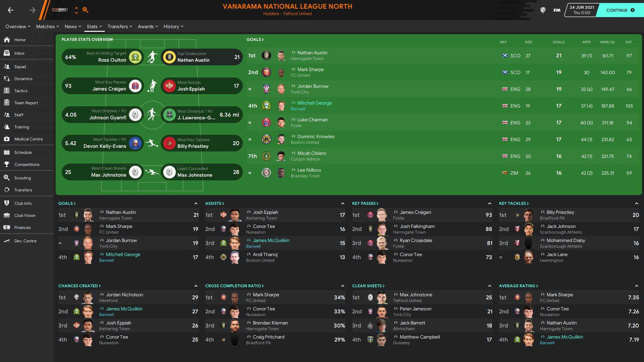This screenshot has height=362, width=644.
Task: Open the Inbox sidebar icon
Action: 7,53
